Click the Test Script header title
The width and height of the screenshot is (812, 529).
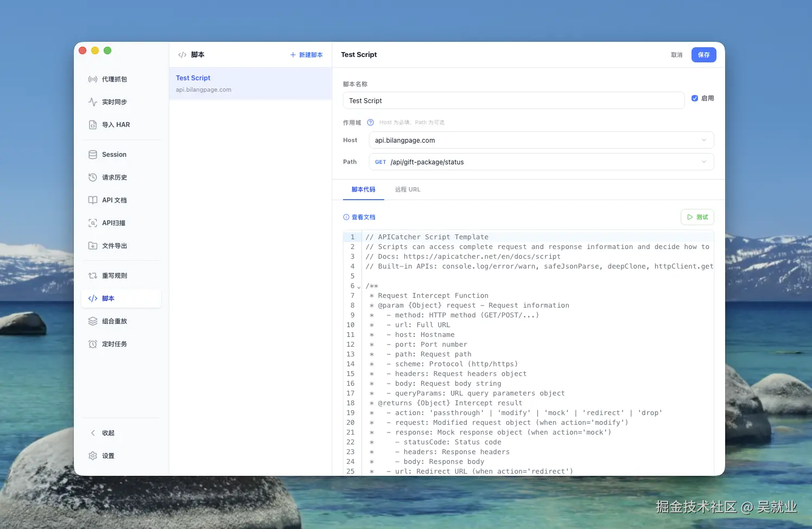[x=359, y=55]
